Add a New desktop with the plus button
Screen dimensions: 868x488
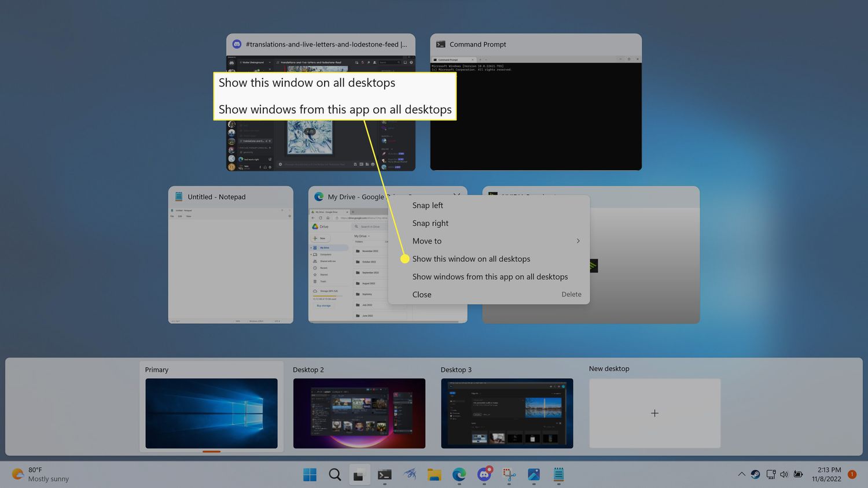[x=654, y=413]
